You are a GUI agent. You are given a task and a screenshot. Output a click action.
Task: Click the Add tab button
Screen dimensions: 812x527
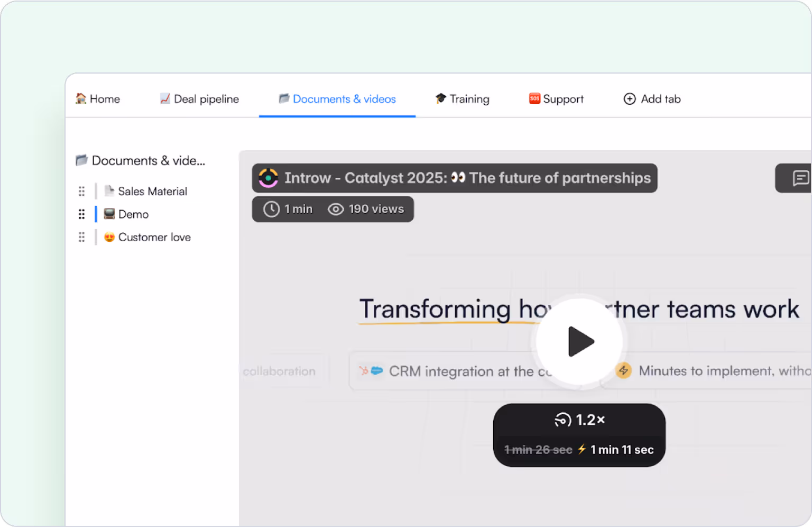click(652, 99)
